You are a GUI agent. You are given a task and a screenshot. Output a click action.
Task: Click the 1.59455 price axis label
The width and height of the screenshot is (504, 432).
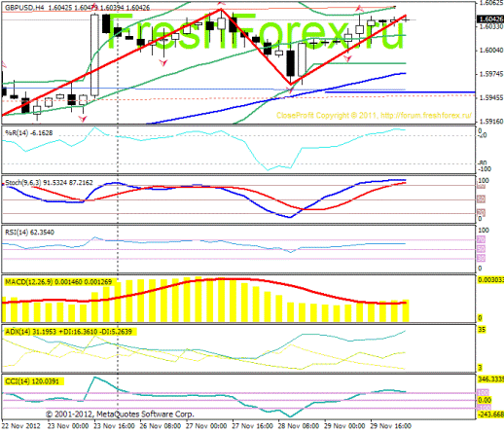[x=491, y=98]
